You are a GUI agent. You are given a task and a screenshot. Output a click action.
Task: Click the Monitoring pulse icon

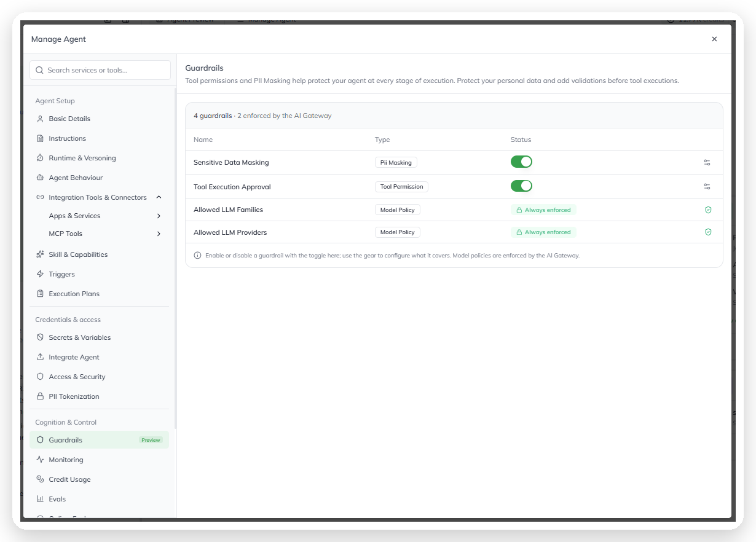(40, 460)
